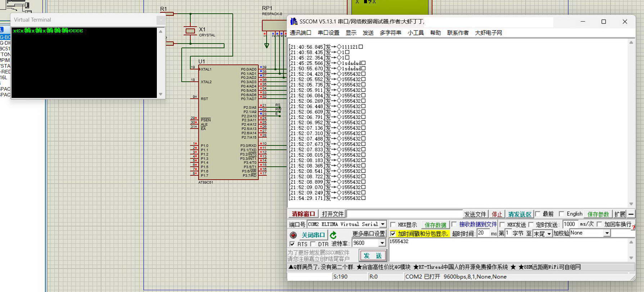The height and width of the screenshot is (292, 644).
Task: Click the red port status indicator icon
Action: tap(293, 235)
